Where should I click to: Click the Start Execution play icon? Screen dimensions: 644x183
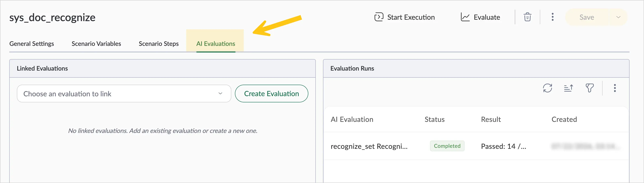(x=379, y=17)
